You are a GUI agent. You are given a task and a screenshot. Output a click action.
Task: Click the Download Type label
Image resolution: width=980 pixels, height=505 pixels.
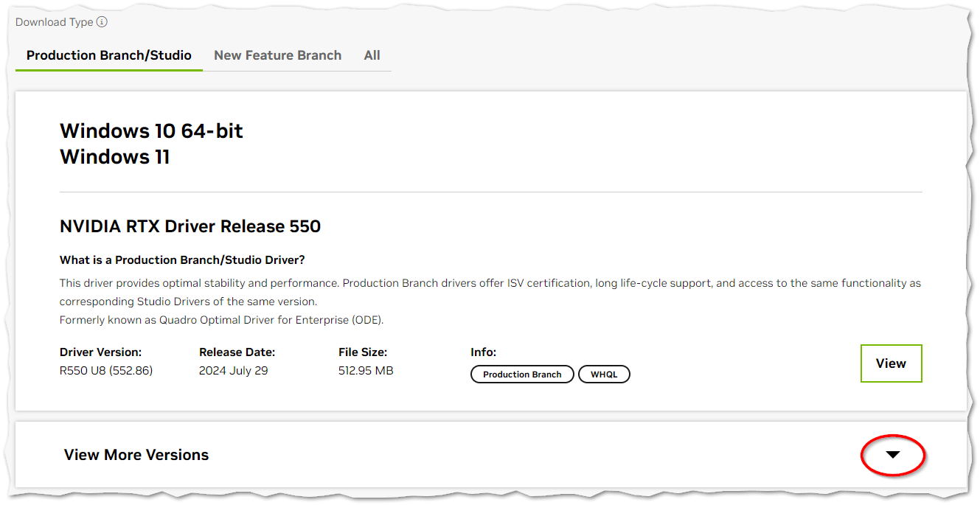click(x=55, y=22)
